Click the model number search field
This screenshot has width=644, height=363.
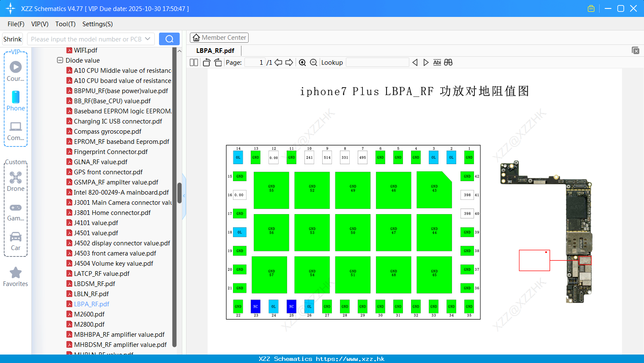coord(86,39)
